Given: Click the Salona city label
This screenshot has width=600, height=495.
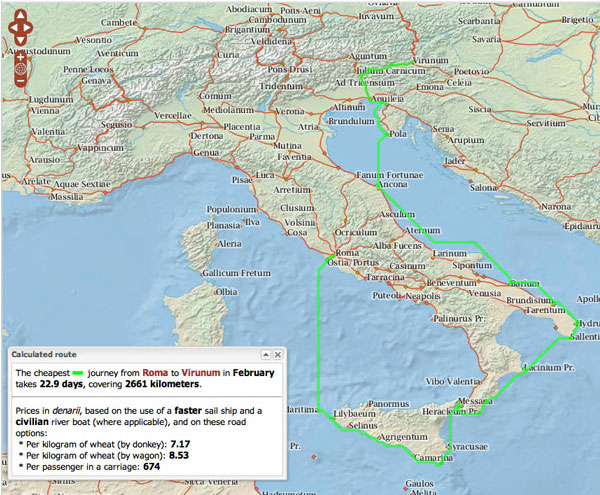Looking at the screenshot, I should click(x=483, y=187).
